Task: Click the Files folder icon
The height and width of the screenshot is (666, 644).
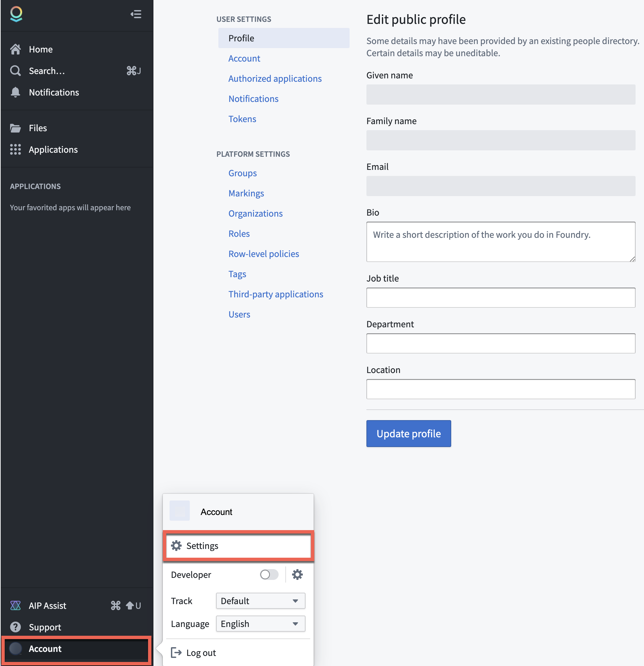Action: click(15, 128)
